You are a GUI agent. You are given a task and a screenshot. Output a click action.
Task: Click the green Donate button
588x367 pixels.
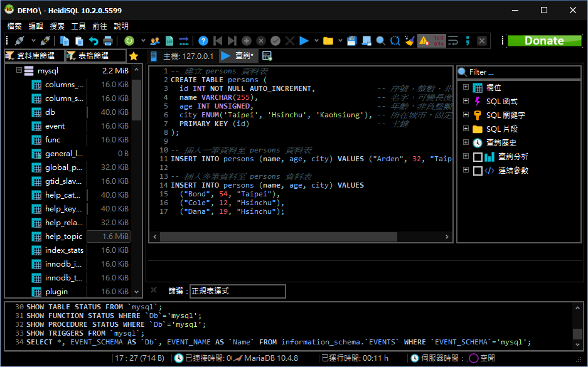544,41
